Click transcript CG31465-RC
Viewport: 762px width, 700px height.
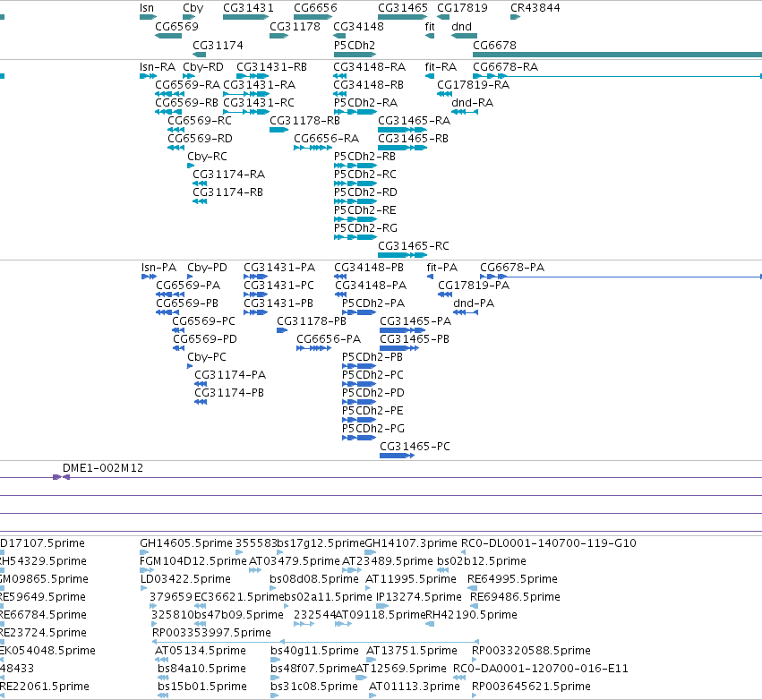(414, 246)
